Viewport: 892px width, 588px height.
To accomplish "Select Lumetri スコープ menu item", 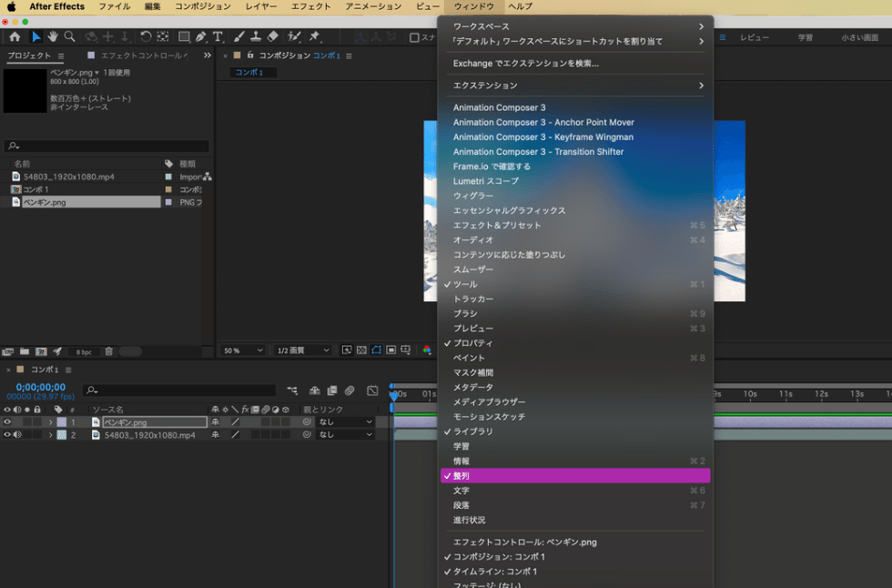I will [x=575, y=181].
